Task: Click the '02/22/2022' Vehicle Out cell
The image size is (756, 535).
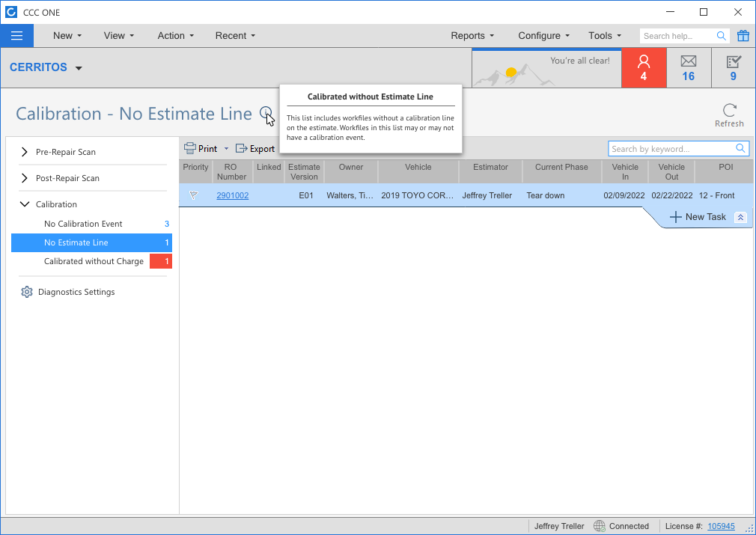Action: (x=671, y=195)
